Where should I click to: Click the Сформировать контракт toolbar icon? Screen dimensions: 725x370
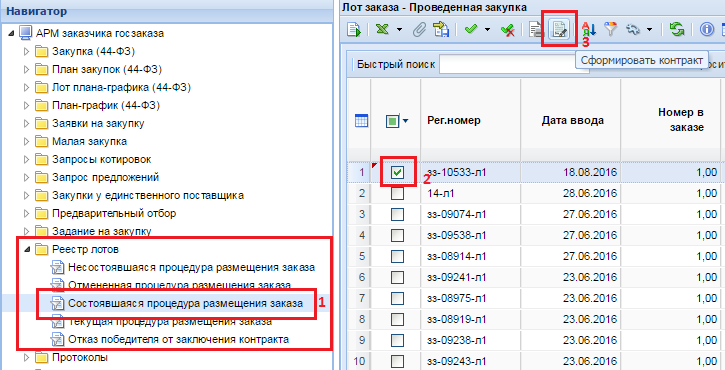click(x=559, y=30)
